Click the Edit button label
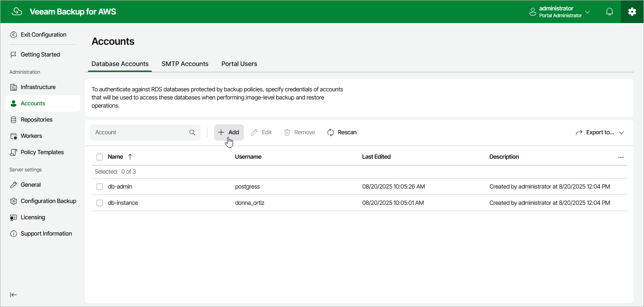 pos(267,132)
